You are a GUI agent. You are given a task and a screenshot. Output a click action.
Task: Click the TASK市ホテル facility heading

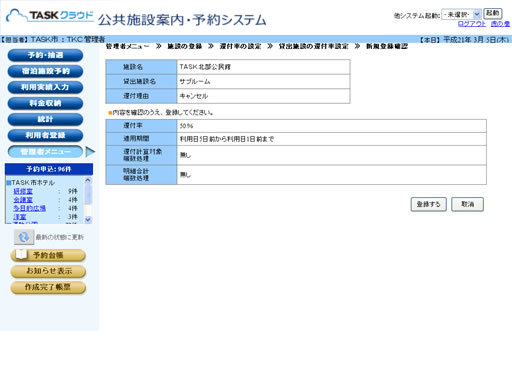33,183
